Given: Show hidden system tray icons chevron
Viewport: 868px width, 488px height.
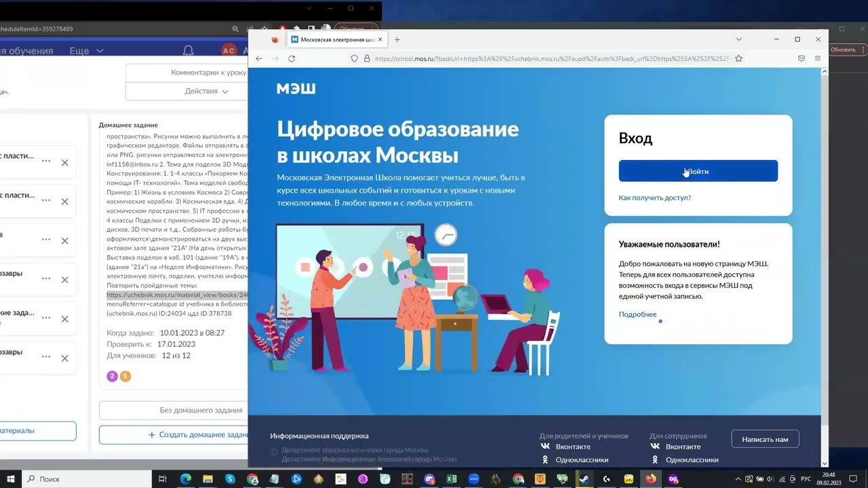Looking at the screenshot, I should (738, 479).
